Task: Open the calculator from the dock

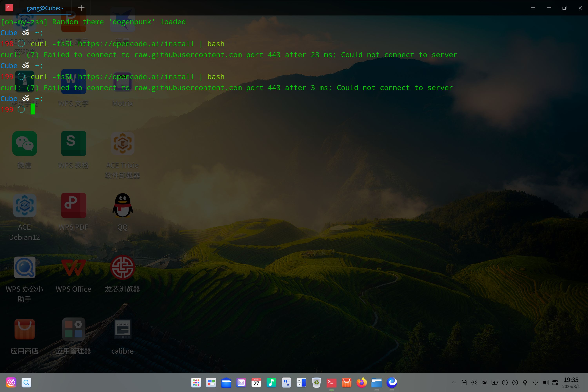Action: click(301, 383)
